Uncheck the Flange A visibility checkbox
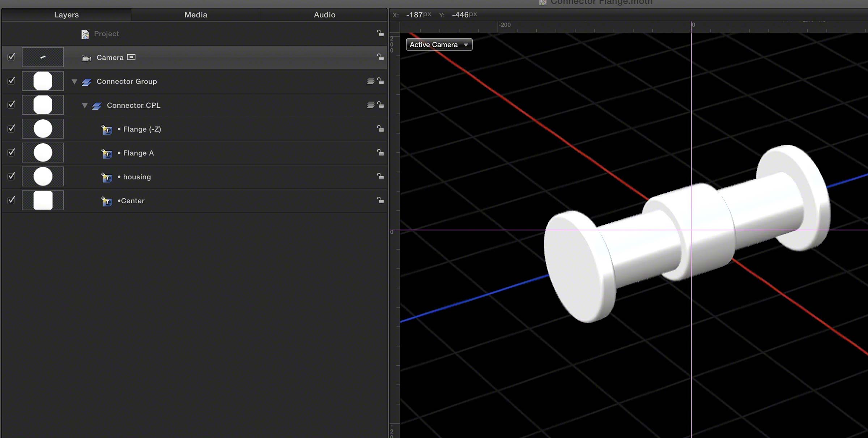Viewport: 868px width, 438px height. click(11, 152)
